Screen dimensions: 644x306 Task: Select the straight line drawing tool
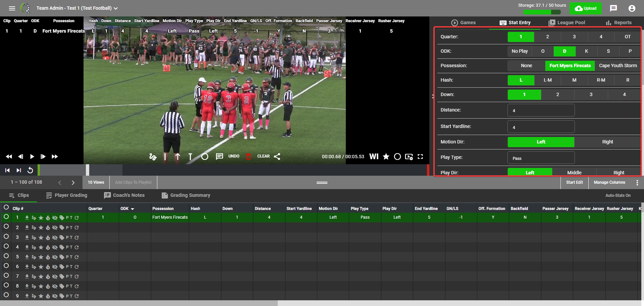pyautogui.click(x=165, y=157)
